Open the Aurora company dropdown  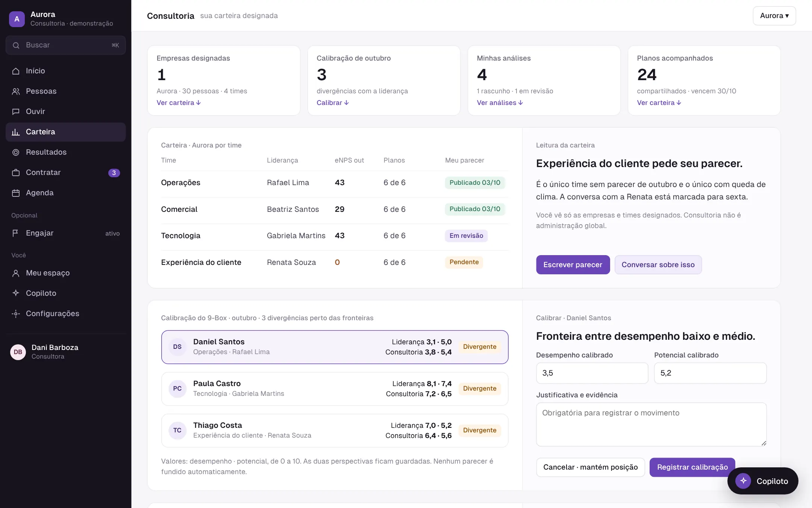tap(774, 16)
